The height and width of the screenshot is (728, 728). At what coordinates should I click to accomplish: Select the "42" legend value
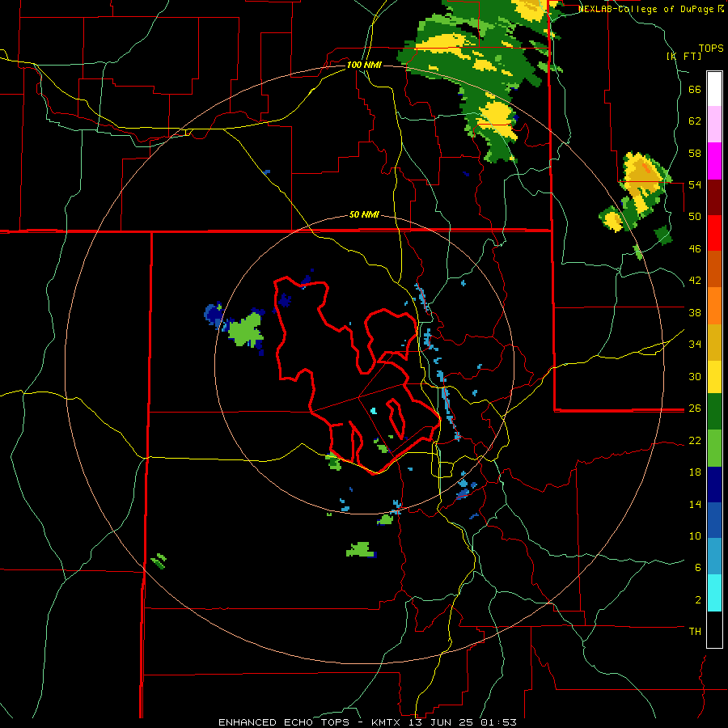[695, 281]
